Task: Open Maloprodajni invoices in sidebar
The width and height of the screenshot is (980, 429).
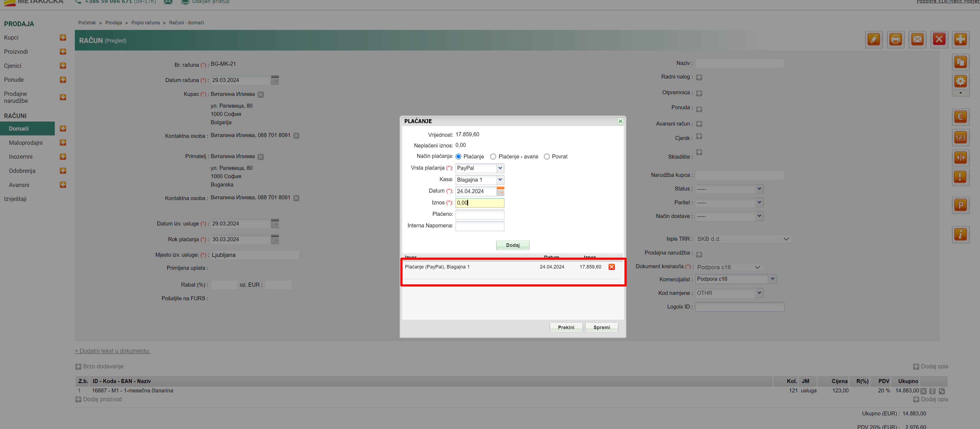Action: point(25,143)
